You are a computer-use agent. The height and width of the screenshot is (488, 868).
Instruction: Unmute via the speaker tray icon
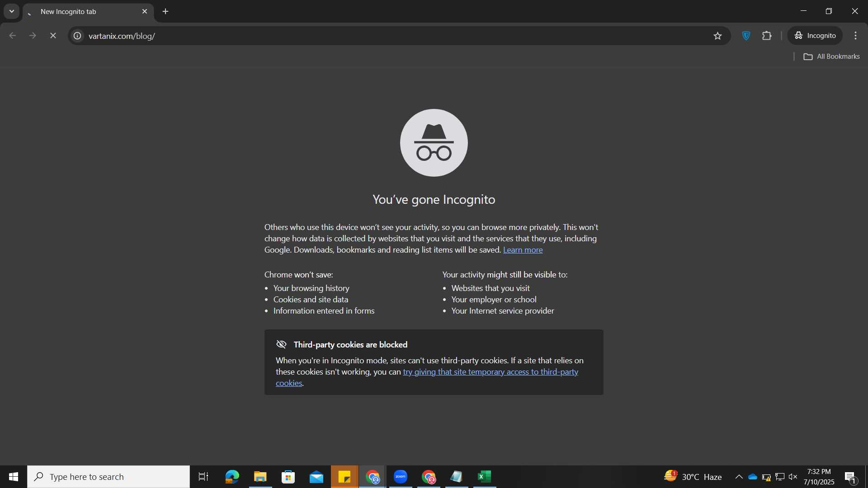click(793, 477)
